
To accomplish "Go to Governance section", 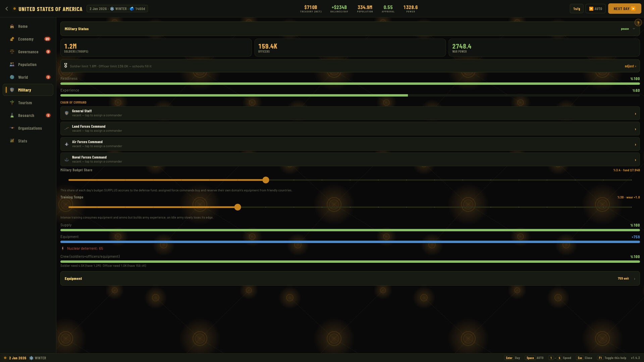I will tap(28, 52).
